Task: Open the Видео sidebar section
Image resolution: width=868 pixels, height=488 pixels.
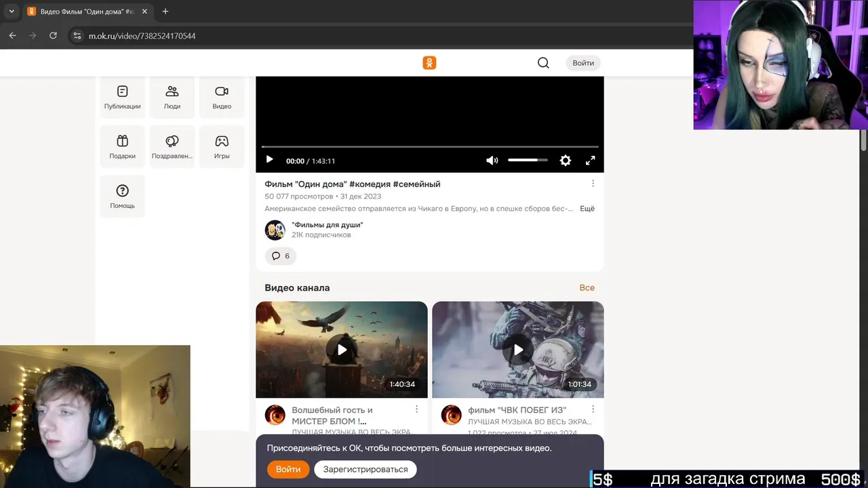Action: click(222, 98)
